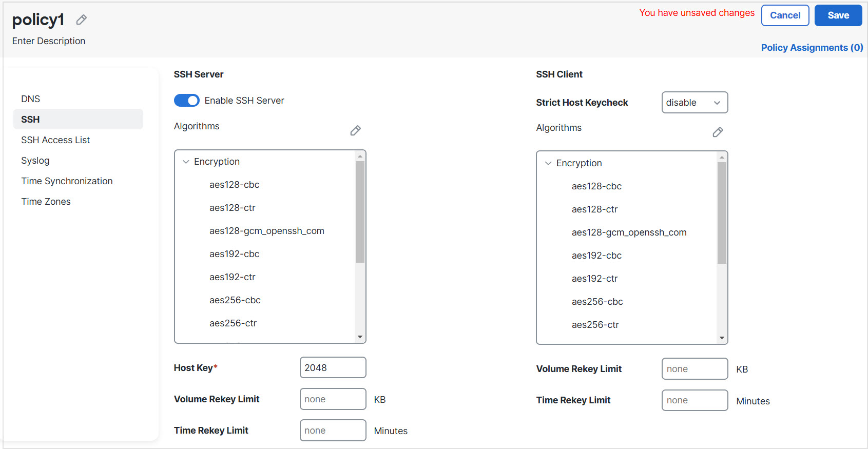868x449 pixels.
Task: Open the DNS settings section
Action: (31, 99)
